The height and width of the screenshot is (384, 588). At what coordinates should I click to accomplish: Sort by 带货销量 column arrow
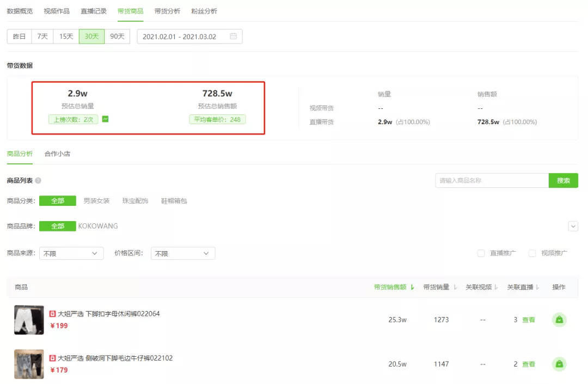455,287
